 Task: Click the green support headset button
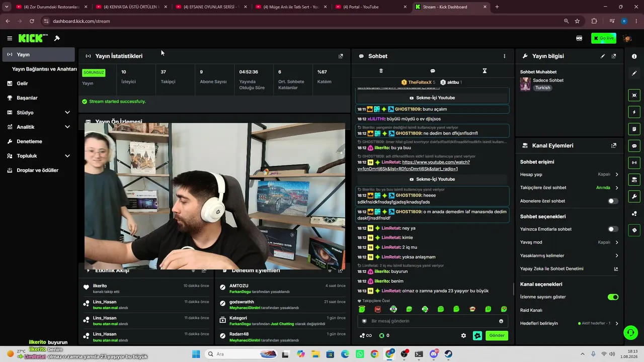tap(630, 333)
